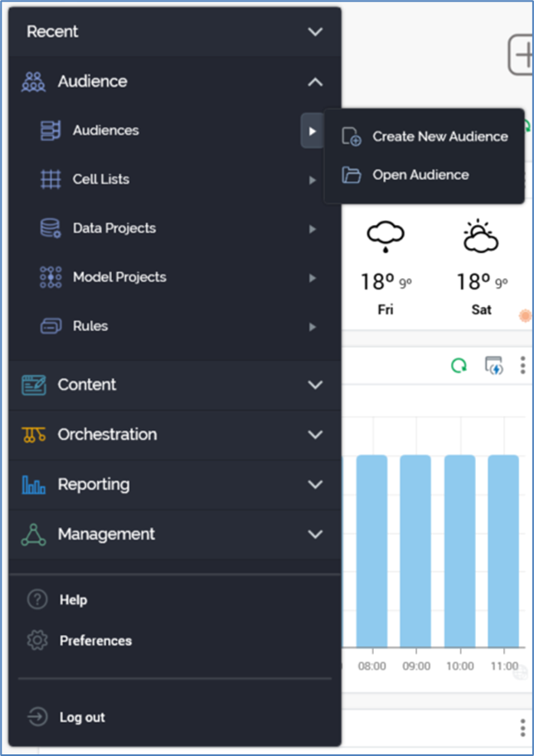Click the Audiences icon in the submenu
This screenshot has height=756, width=534.
[x=51, y=130]
